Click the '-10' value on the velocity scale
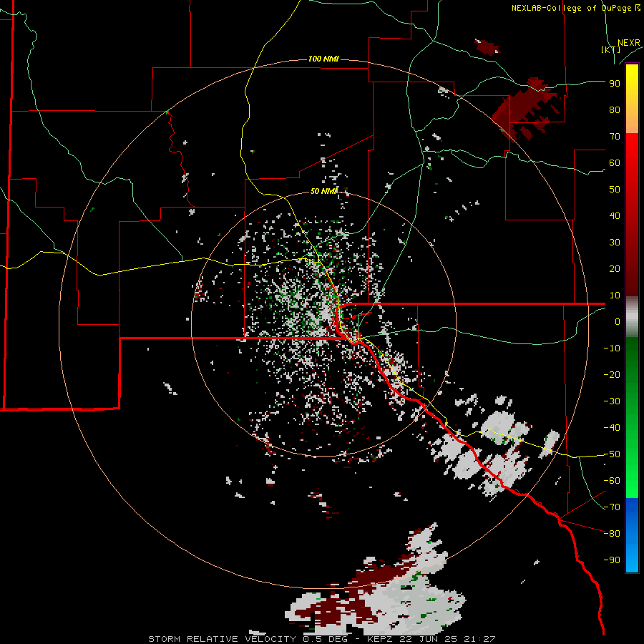This screenshot has width=644, height=644. pos(612,348)
